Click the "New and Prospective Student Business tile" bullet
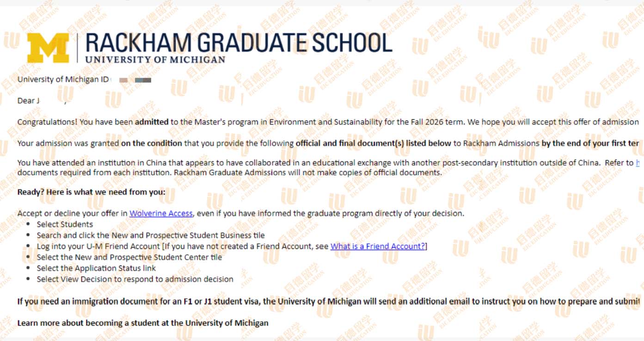This screenshot has width=644, height=341. 151,235
